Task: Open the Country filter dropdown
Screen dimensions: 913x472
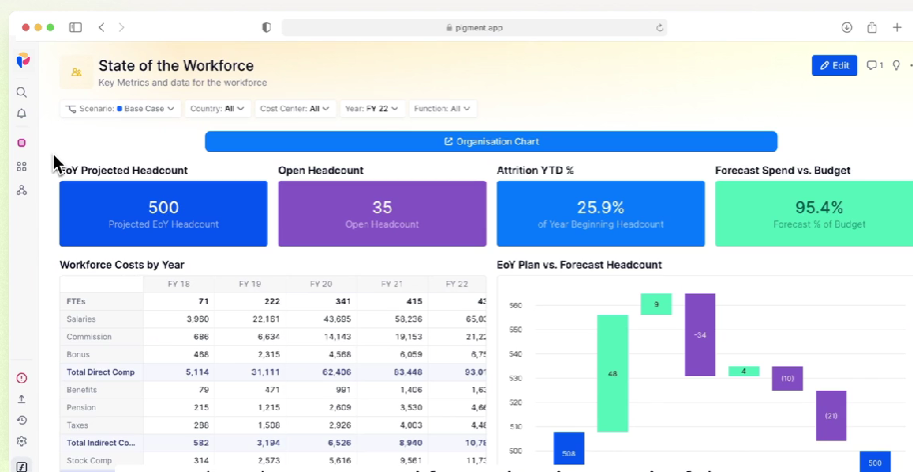Action: [x=217, y=109]
